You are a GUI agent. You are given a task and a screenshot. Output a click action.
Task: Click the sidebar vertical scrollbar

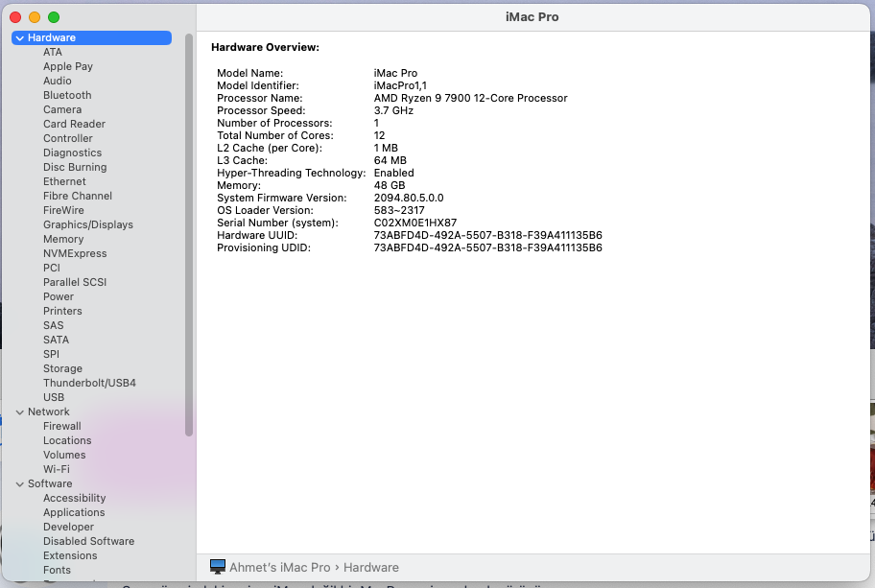189,234
